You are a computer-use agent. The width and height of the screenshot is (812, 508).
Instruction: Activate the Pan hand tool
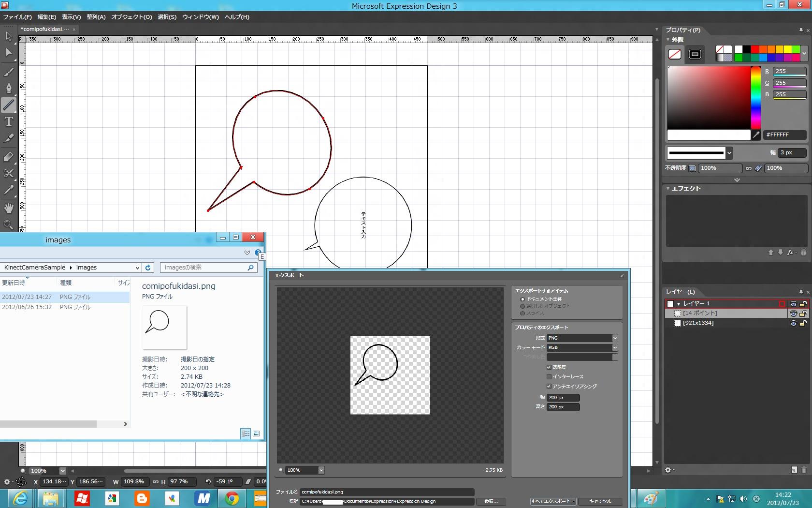(9, 208)
